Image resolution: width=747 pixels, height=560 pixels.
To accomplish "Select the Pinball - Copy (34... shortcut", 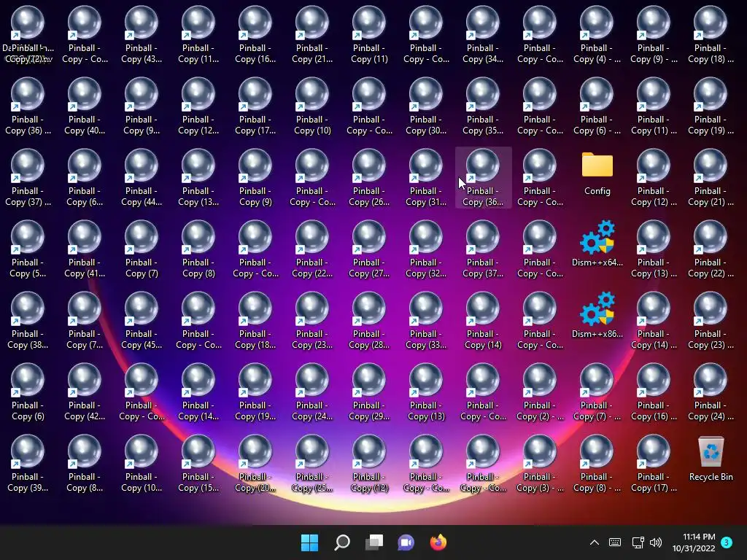I will click(x=483, y=35).
